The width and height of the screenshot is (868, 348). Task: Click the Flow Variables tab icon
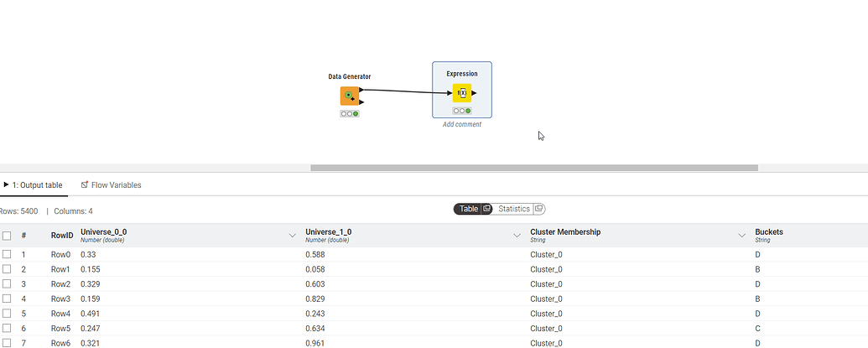coord(85,184)
